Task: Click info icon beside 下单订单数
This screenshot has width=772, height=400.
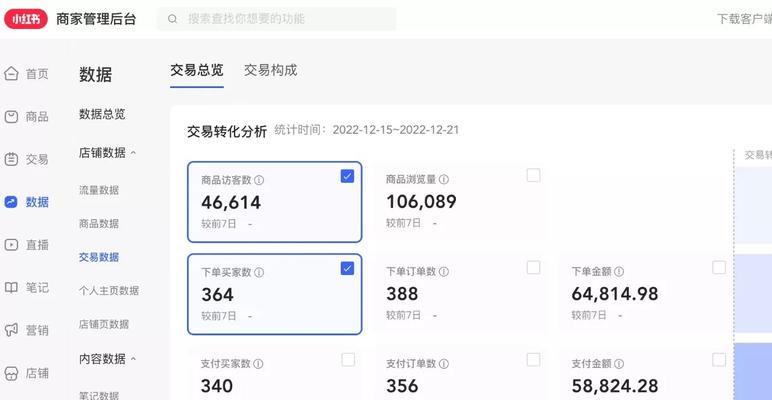Action: point(444,271)
